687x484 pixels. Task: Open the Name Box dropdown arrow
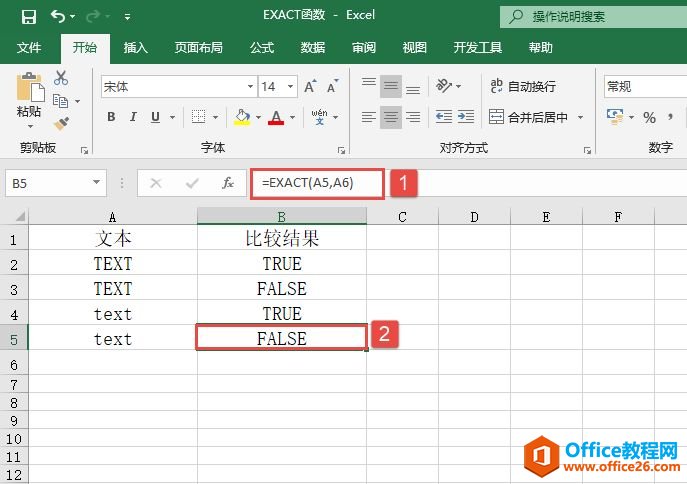[x=97, y=183]
